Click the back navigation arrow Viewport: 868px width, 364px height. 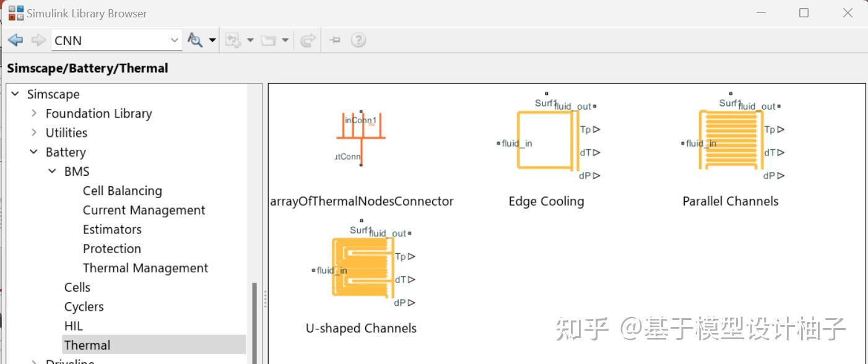click(15, 40)
